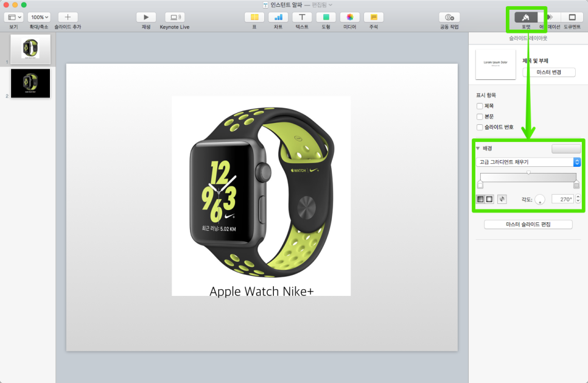The width and height of the screenshot is (588, 383).
Task: Enable the Slide Number (슬라이드 번호) checkbox
Action: (x=480, y=127)
